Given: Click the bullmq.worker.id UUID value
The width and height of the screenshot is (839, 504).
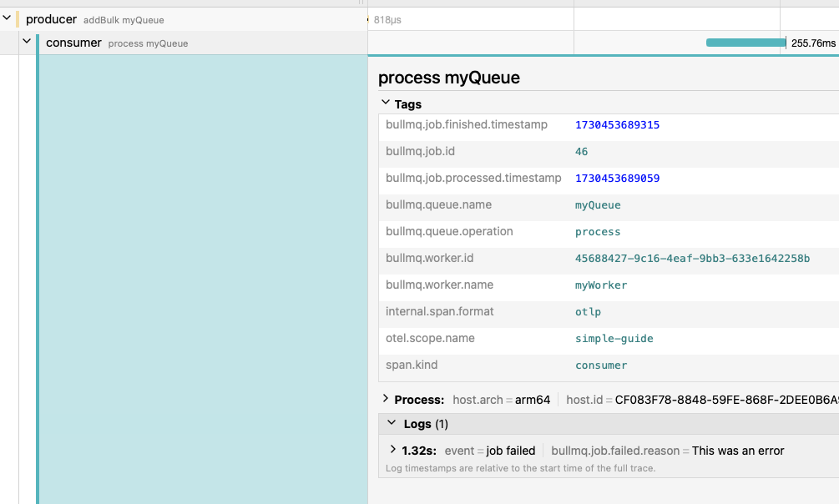Looking at the screenshot, I should [x=692, y=259].
